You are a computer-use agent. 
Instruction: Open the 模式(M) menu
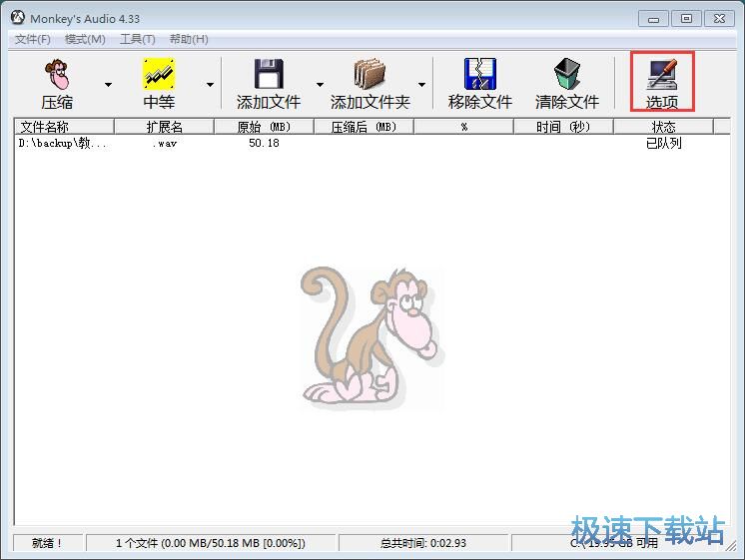[x=85, y=39]
